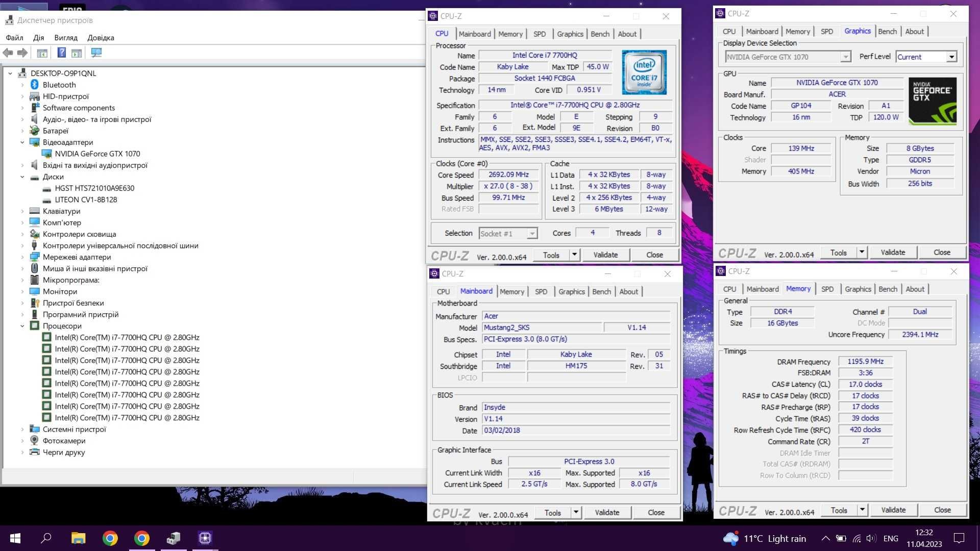Expand the Монітори tree node
The height and width of the screenshot is (551, 980).
coord(22,291)
